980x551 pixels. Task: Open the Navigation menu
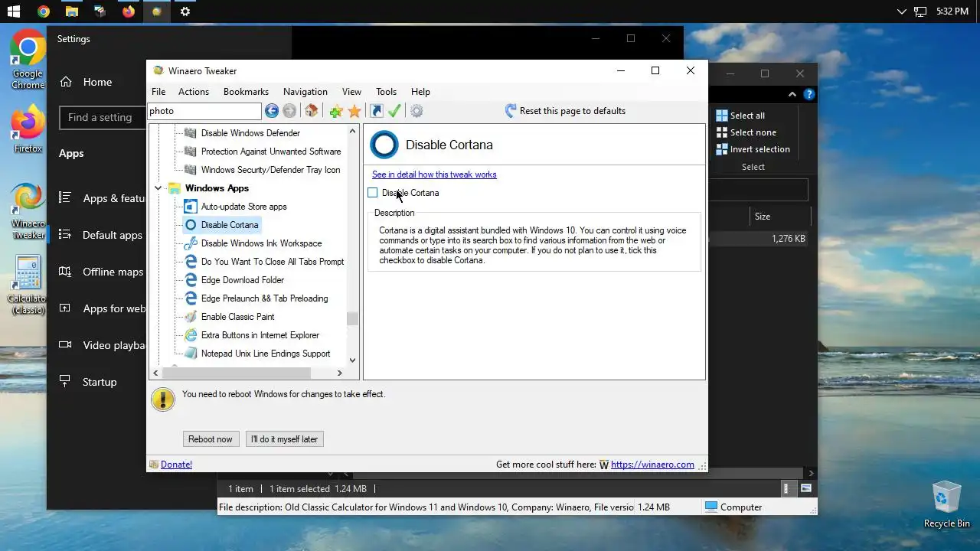point(305,92)
